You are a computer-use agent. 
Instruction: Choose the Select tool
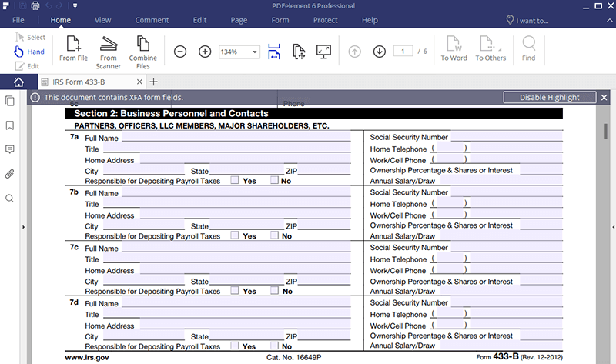coord(31,37)
